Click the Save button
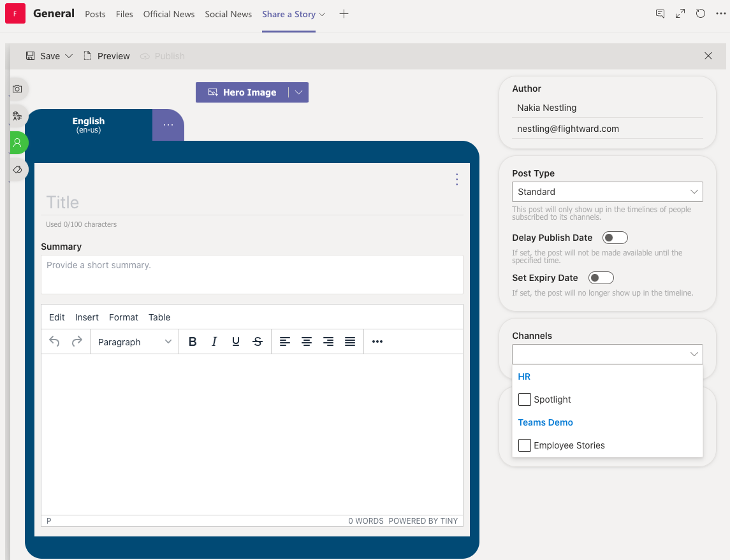The image size is (730, 560). point(43,56)
